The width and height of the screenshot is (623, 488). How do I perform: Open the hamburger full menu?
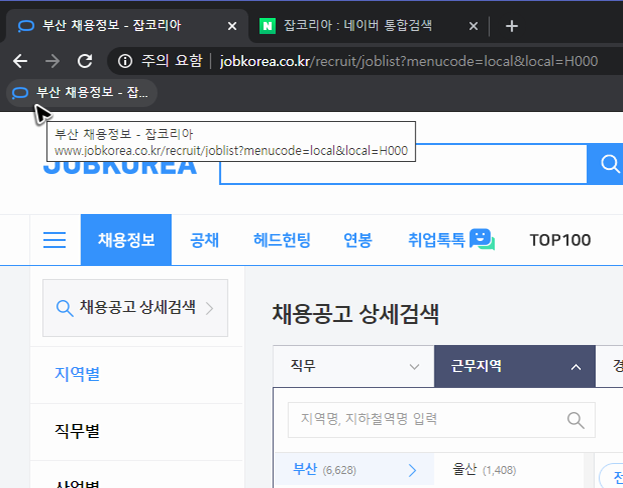[54, 240]
